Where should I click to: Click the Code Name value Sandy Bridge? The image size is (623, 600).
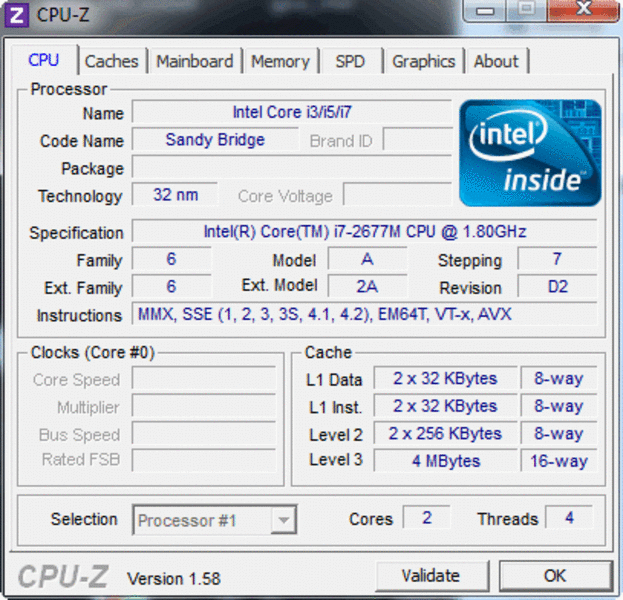point(215,139)
